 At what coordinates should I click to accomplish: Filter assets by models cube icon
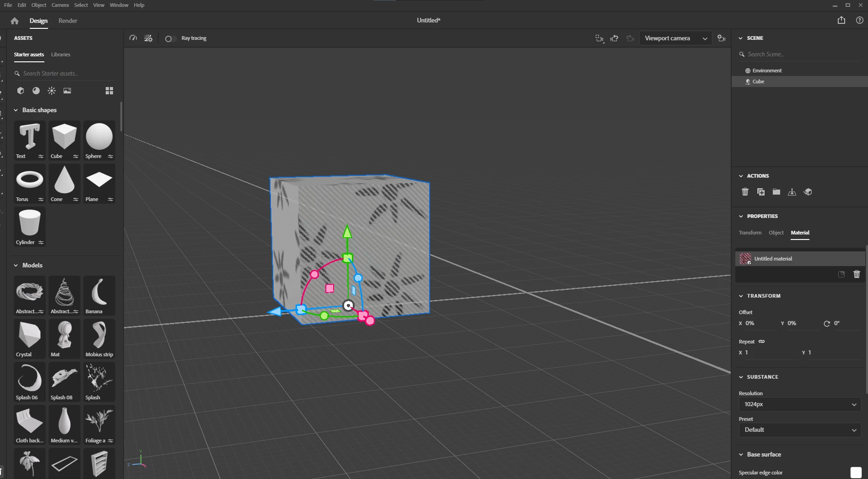click(21, 91)
